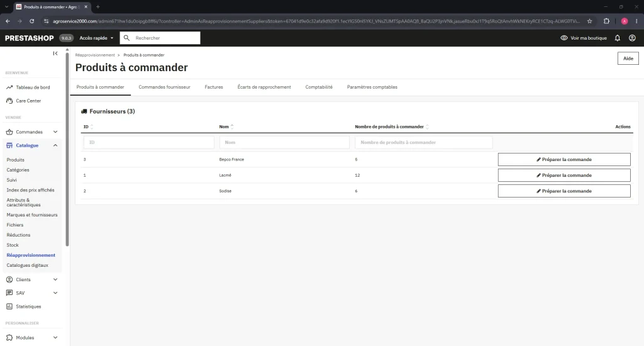Click site information icon in address bar
This screenshot has width=644, height=346.
click(x=46, y=21)
